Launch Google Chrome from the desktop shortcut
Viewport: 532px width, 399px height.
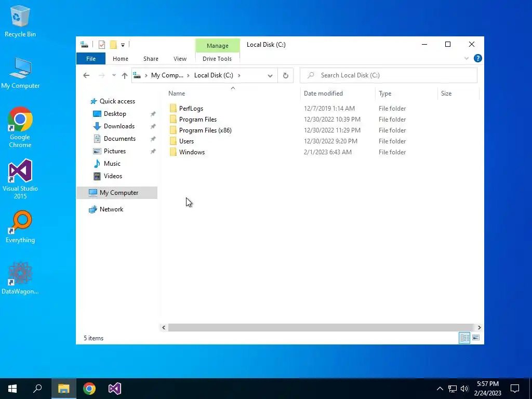click(x=20, y=127)
